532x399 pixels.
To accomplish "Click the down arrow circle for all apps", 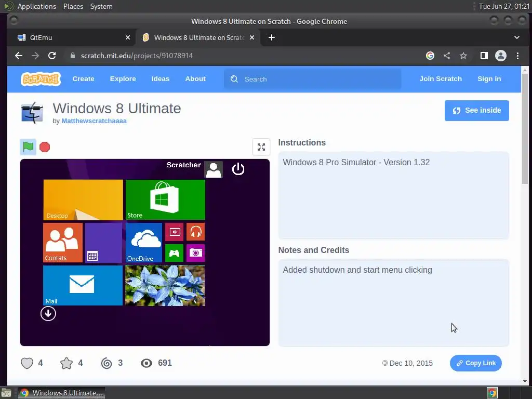I will point(48,313).
